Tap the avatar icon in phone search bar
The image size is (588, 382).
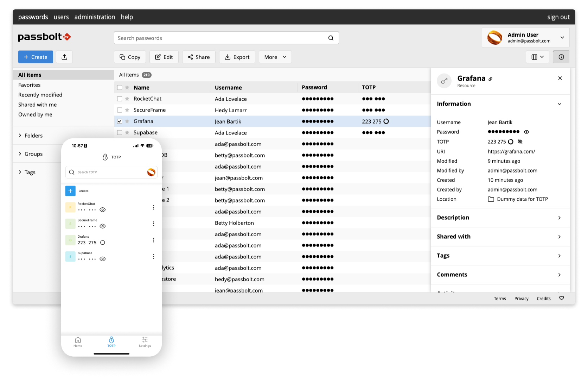[x=151, y=172]
